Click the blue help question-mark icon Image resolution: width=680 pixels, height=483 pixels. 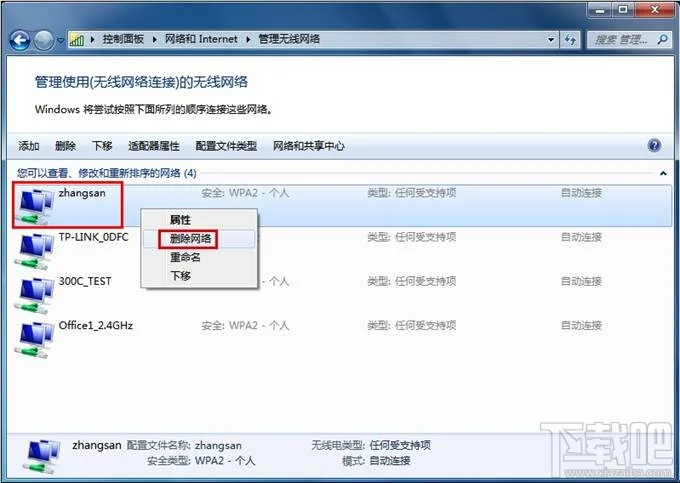[654, 145]
